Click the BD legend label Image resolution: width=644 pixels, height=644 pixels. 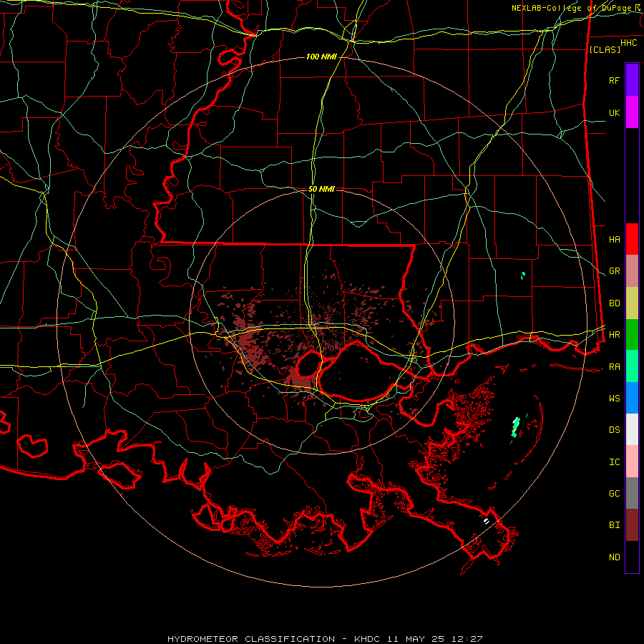point(614,303)
